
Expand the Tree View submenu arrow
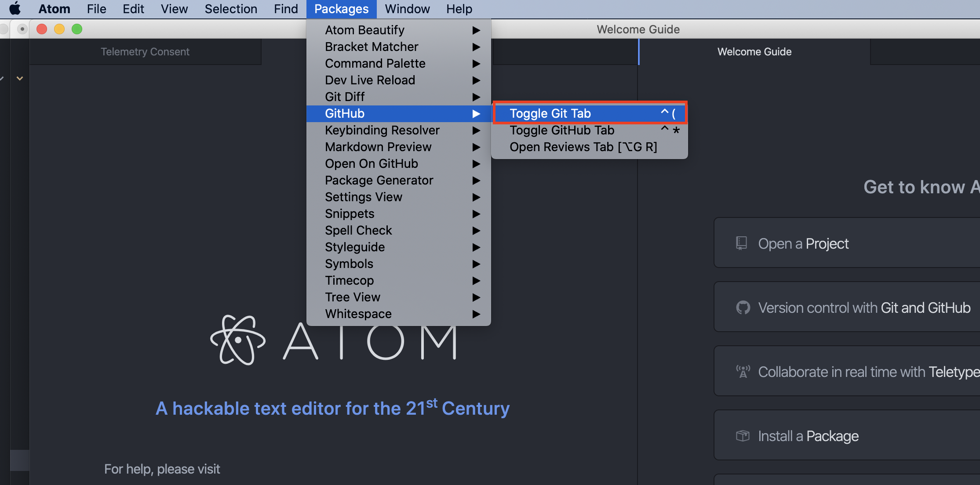(477, 297)
